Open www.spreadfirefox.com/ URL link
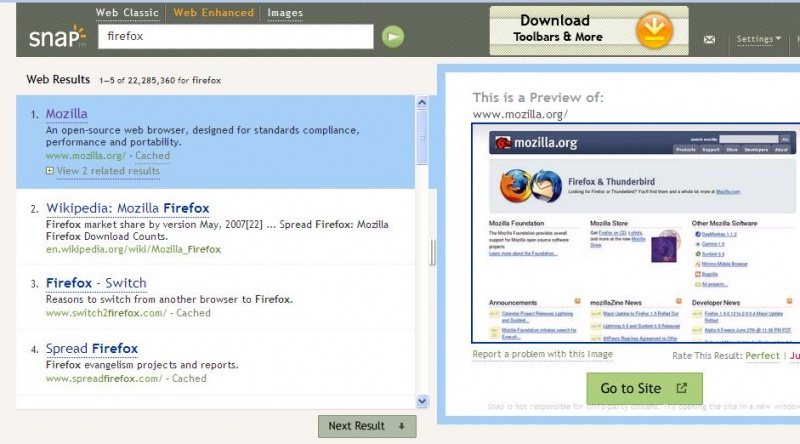The image size is (800, 444). [x=104, y=379]
